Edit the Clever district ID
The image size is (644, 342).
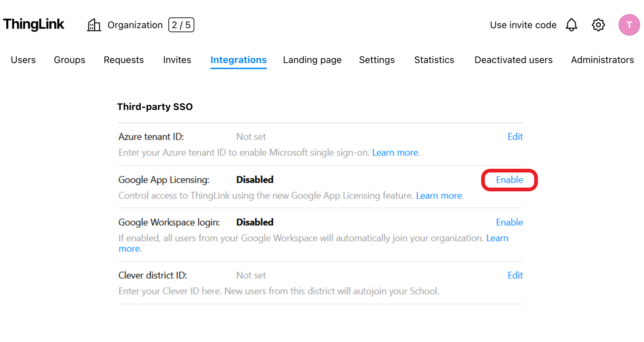tap(515, 275)
